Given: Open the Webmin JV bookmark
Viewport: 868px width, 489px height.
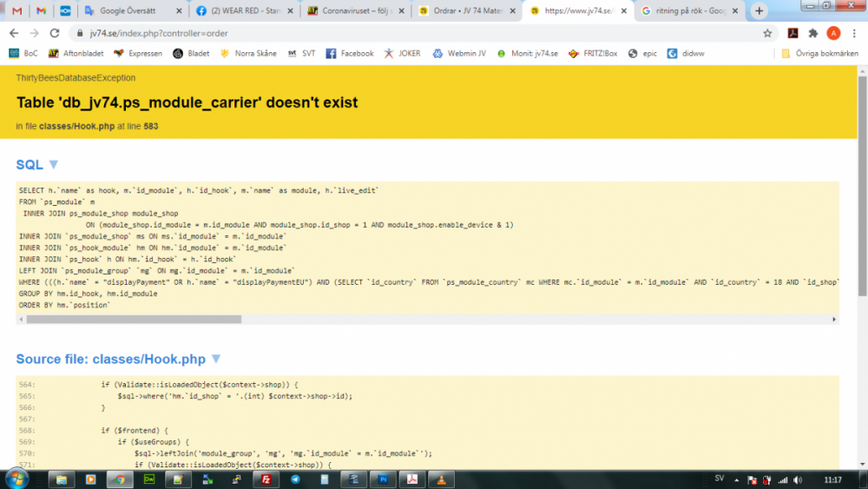Looking at the screenshot, I should click(459, 54).
